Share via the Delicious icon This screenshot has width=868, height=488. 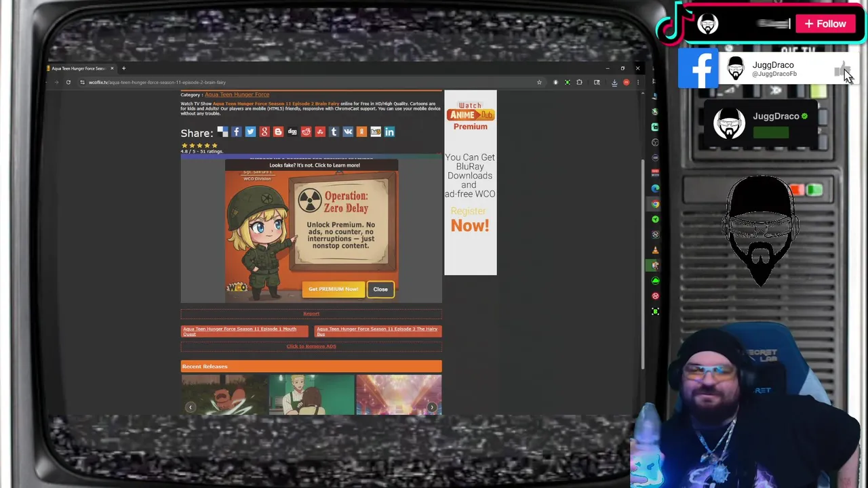222,132
